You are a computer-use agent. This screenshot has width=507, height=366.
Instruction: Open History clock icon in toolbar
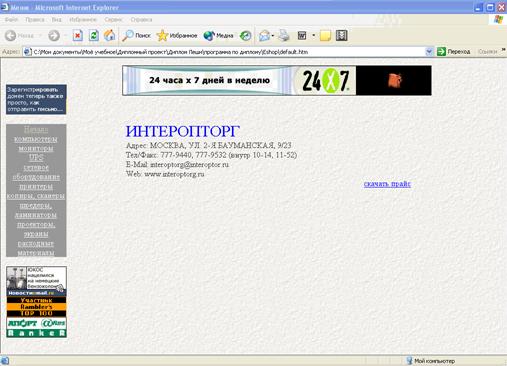(246, 36)
